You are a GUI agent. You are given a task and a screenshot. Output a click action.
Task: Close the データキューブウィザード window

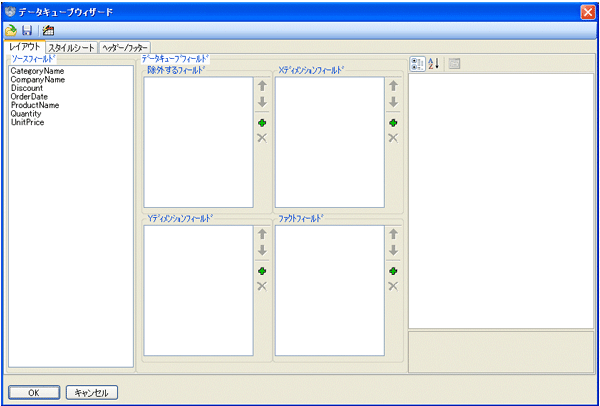[x=587, y=12]
